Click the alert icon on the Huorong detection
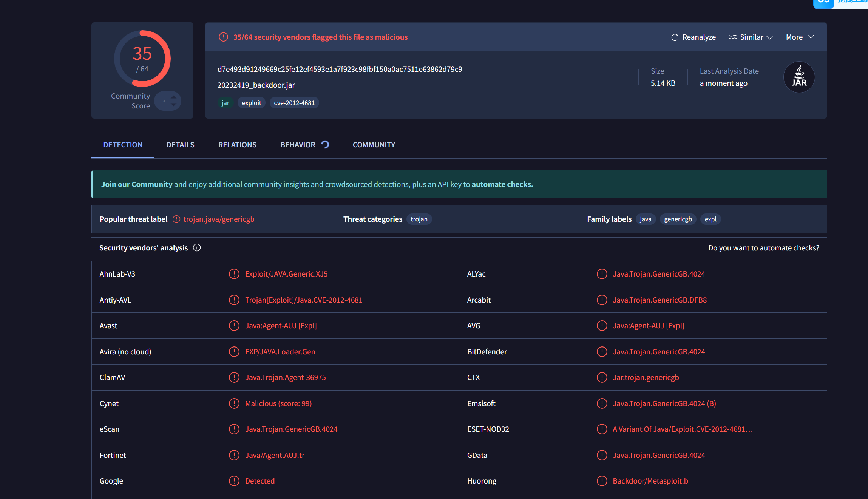868x499 pixels. 602,481
